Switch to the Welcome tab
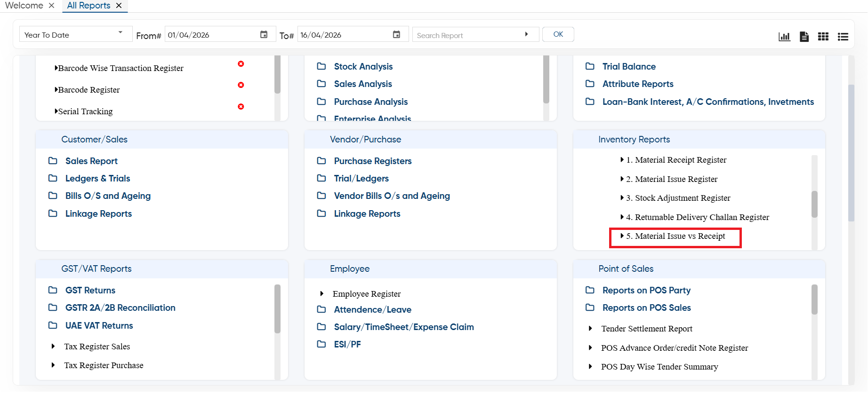 [x=24, y=6]
